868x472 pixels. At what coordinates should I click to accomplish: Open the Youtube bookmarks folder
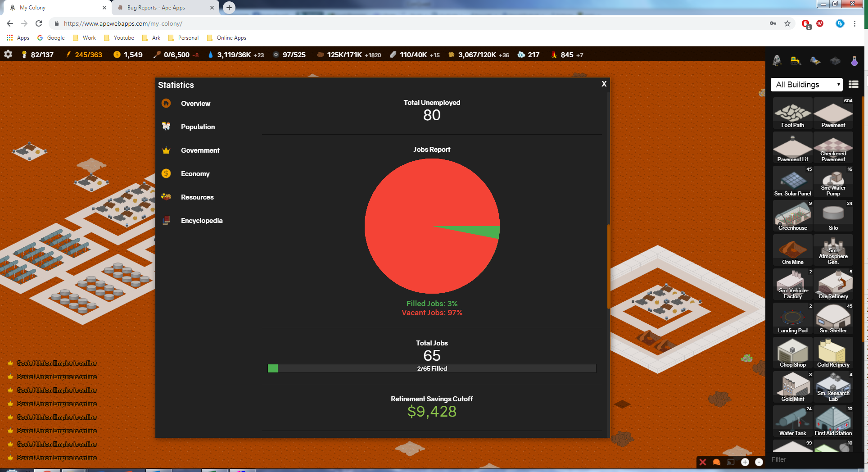(x=119, y=38)
